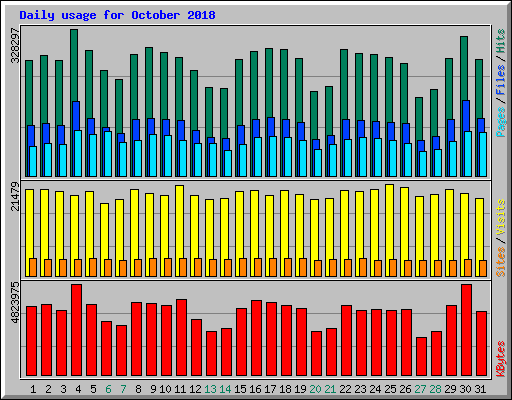Click green weekend day label 21

click(x=330, y=389)
